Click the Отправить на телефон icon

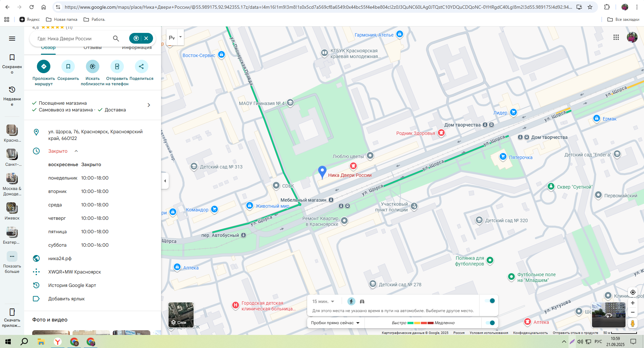click(x=117, y=66)
